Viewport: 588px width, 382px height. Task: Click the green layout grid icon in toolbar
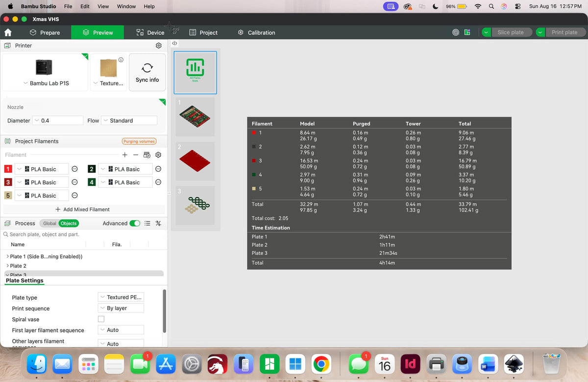467,32
